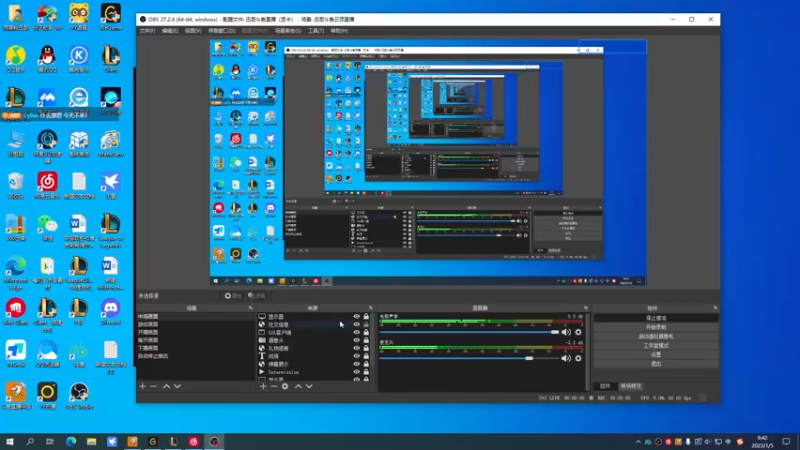Open the 文件(F) menu
This screenshot has height=450, width=800.
[x=147, y=31]
